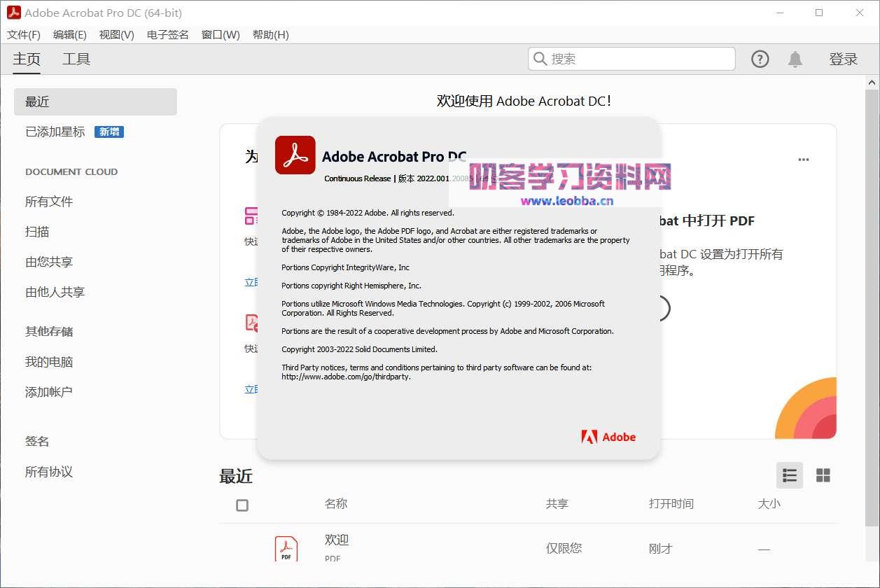The height and width of the screenshot is (588, 880).
Task: Click the search magnifier icon
Action: 538,58
